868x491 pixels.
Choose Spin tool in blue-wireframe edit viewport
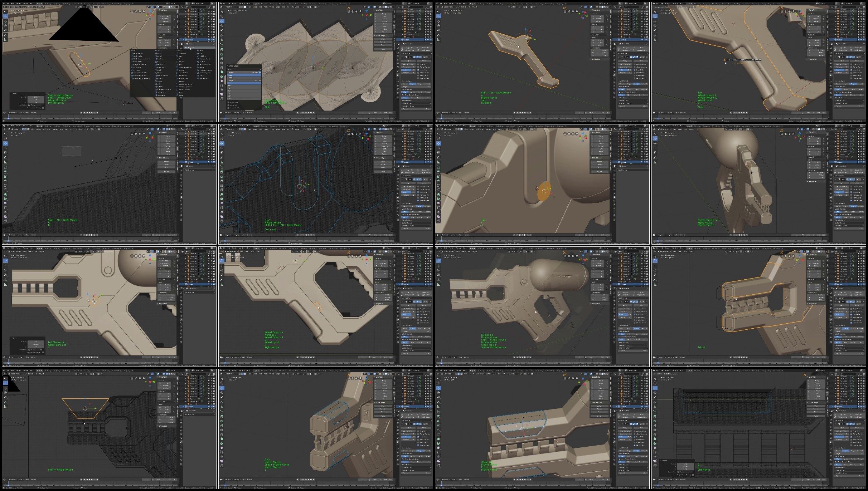pos(222,198)
